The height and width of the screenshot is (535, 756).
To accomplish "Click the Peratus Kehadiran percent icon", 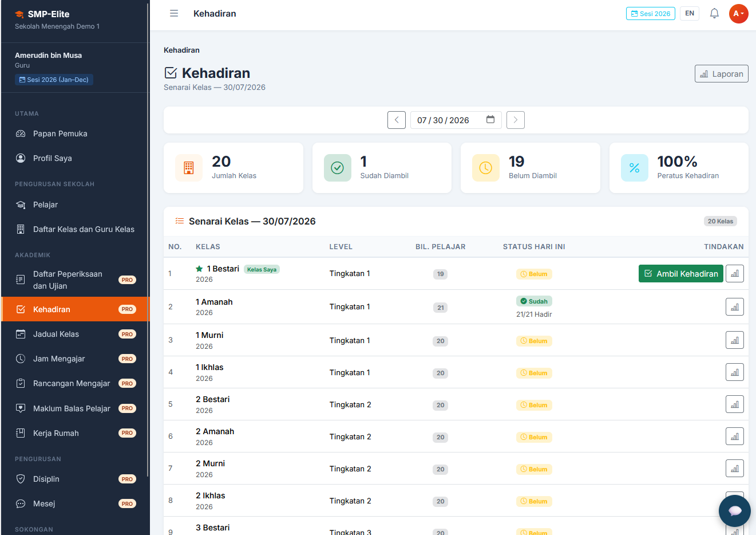I will [635, 168].
